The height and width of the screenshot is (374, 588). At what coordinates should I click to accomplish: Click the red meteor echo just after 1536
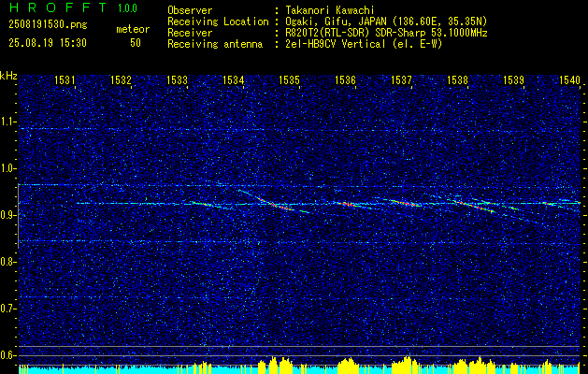coord(349,204)
